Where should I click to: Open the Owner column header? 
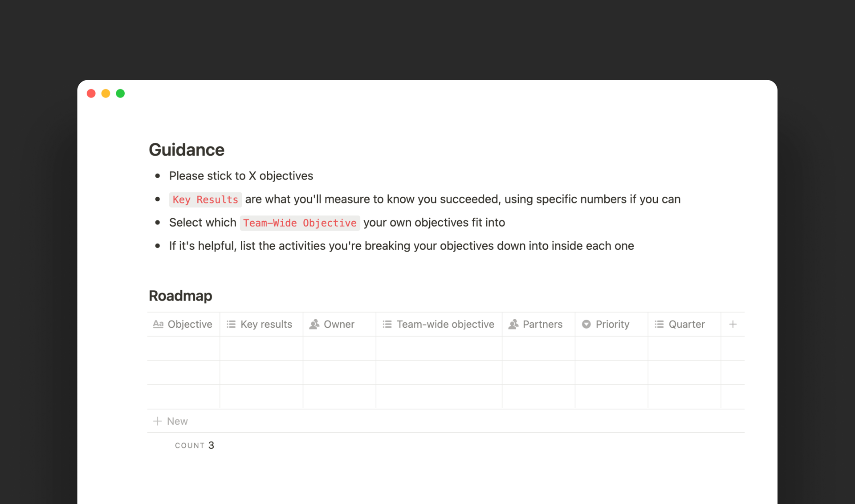[x=340, y=324]
